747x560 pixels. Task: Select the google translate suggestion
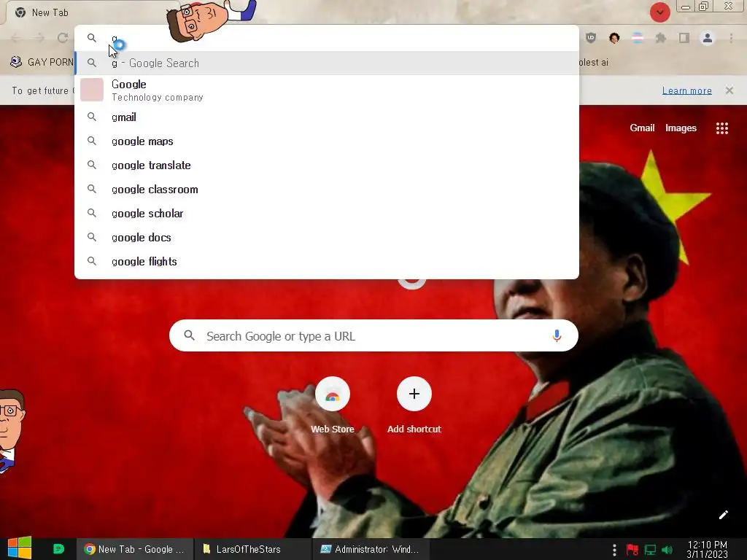pos(327,166)
